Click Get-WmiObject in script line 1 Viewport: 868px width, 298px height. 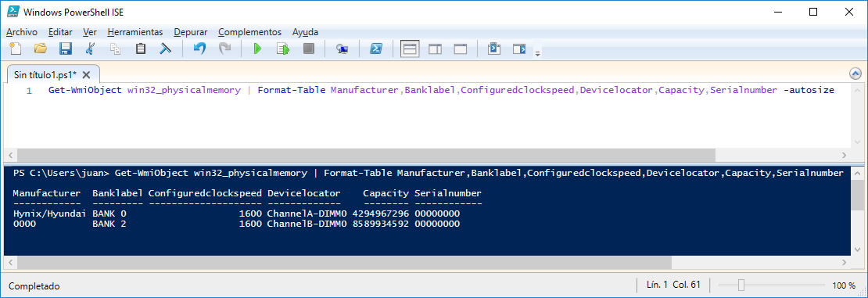pos(84,90)
